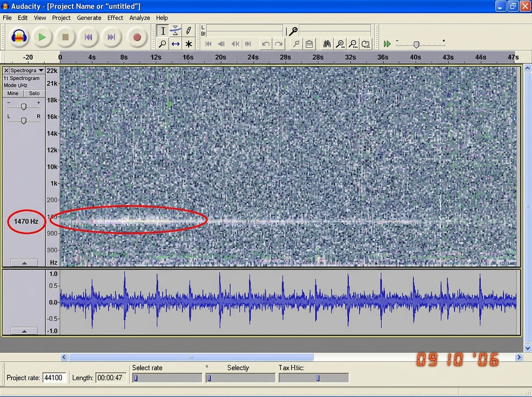
Task: Click the Selectiy position field
Action: pyautogui.click(x=240, y=378)
